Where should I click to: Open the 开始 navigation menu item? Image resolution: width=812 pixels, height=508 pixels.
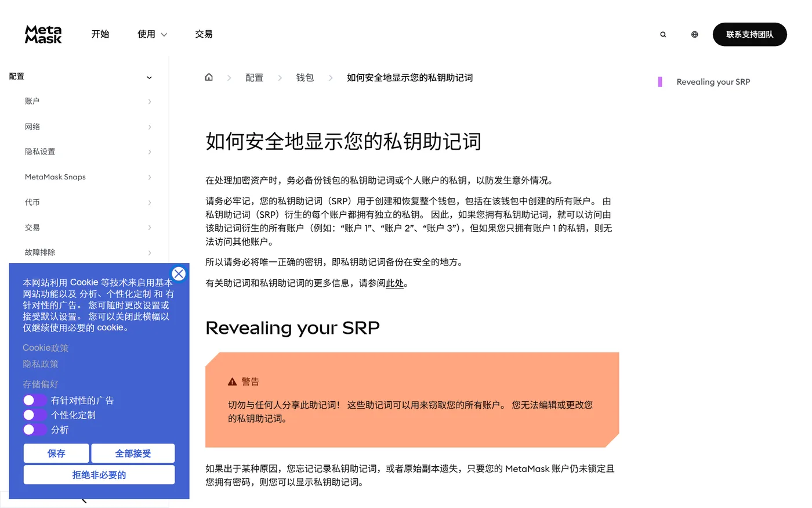tap(100, 34)
